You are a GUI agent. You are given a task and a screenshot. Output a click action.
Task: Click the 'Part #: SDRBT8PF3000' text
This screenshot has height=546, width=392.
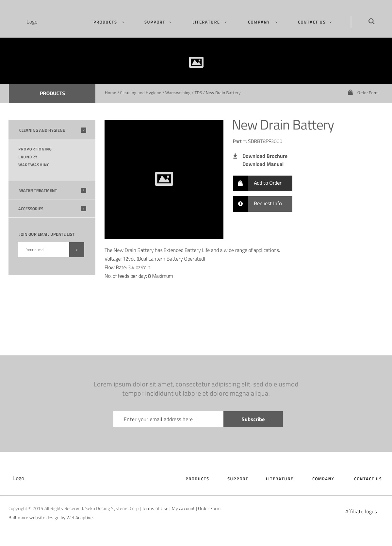pos(257,141)
